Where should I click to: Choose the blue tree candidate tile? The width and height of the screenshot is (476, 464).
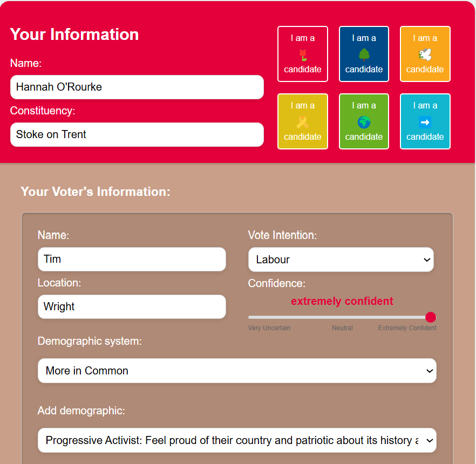coord(364,54)
